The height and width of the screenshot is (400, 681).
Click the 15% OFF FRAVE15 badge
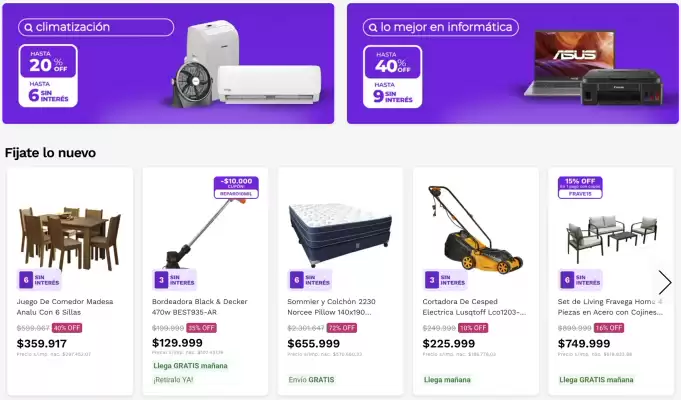580,187
